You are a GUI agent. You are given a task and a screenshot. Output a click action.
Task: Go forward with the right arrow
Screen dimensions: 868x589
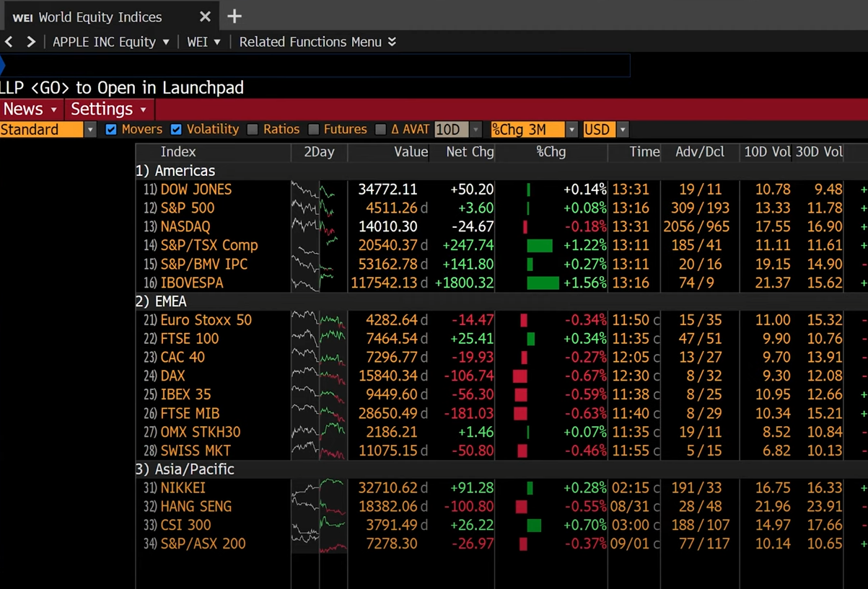click(x=31, y=42)
